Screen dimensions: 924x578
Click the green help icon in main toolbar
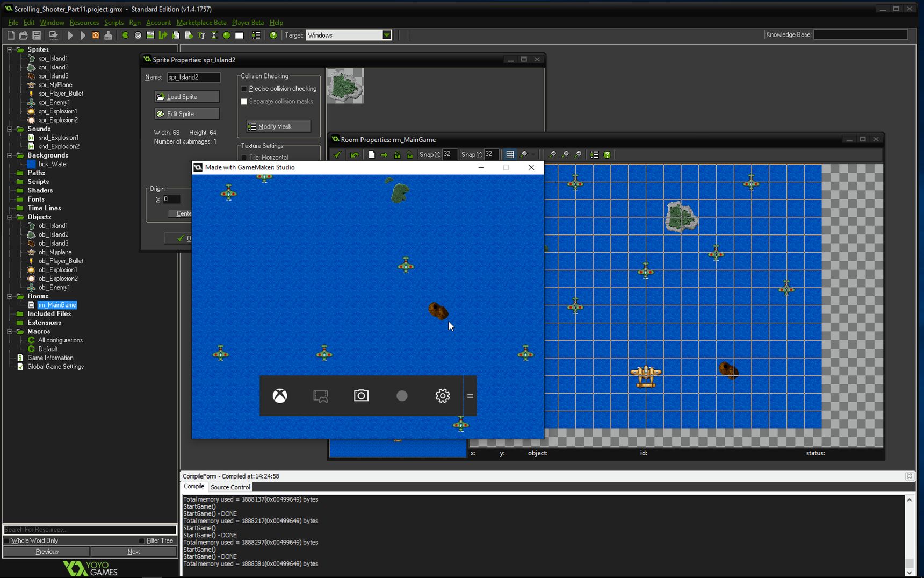273,35
